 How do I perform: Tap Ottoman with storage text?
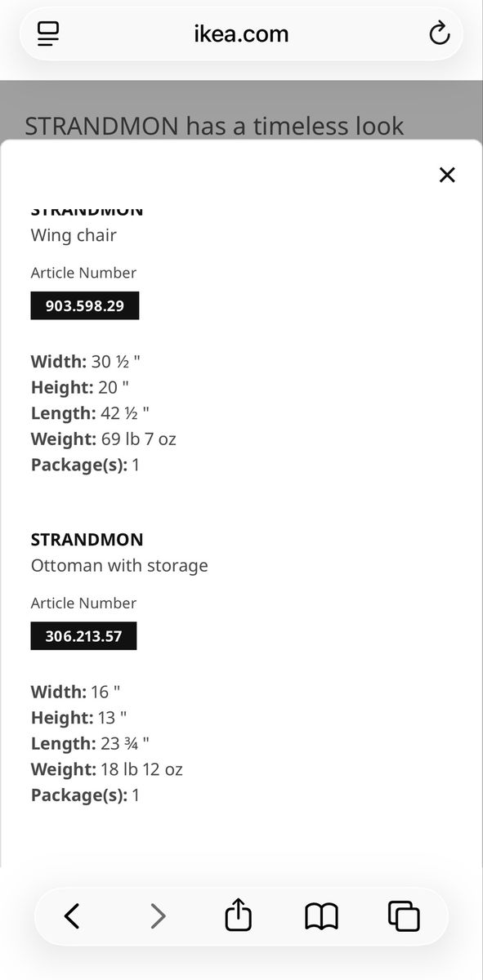click(x=119, y=565)
